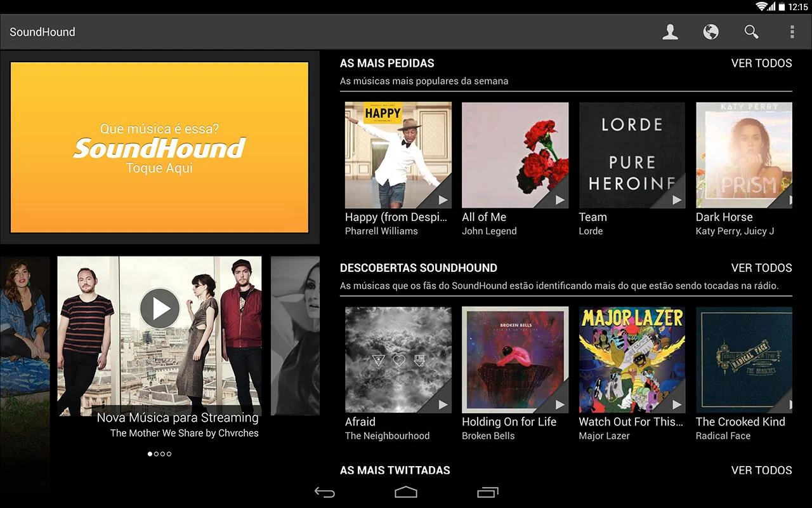Select artist name Lorde below Team

[x=591, y=231]
